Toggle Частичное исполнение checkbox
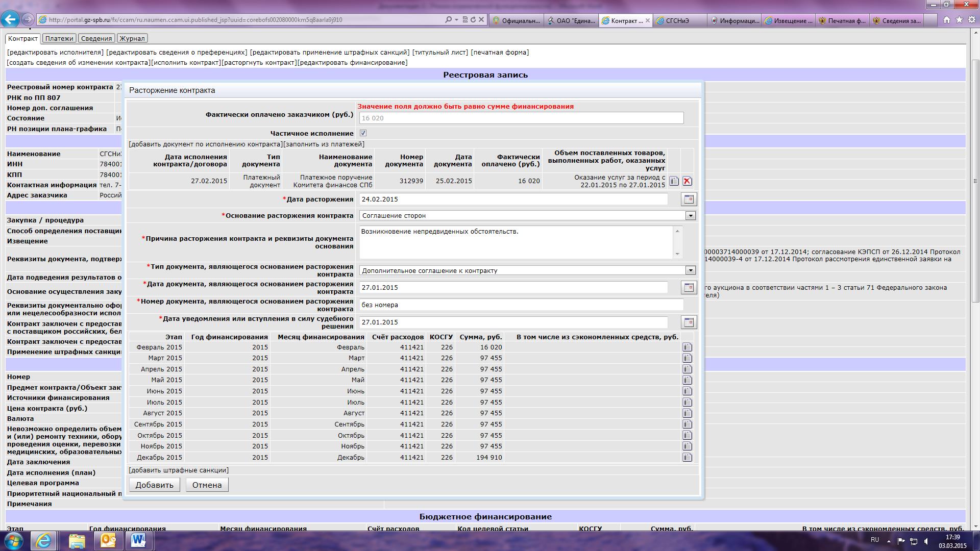980x551 pixels. (363, 133)
